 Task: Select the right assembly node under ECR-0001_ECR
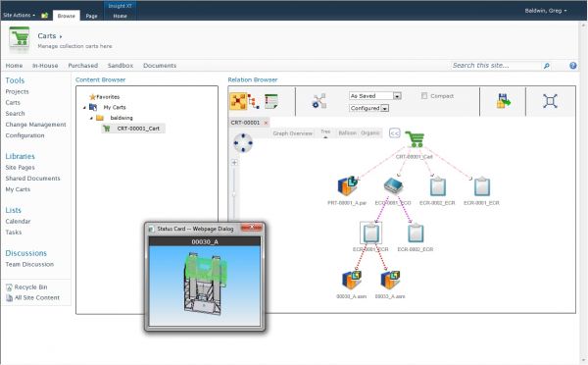point(390,280)
